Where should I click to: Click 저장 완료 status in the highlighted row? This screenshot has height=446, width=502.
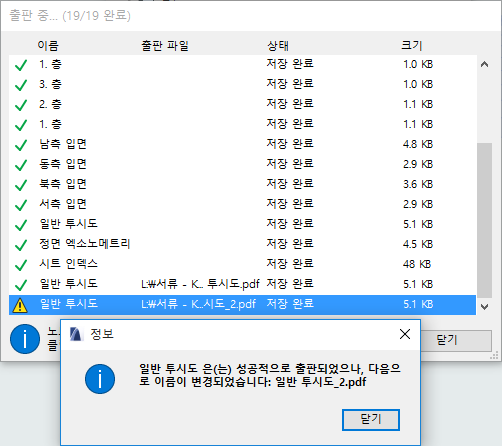(290, 304)
